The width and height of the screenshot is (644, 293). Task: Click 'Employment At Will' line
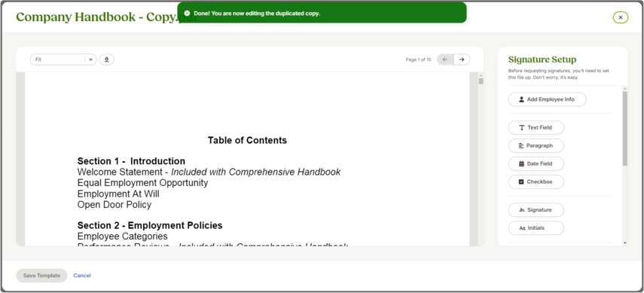[x=118, y=194]
